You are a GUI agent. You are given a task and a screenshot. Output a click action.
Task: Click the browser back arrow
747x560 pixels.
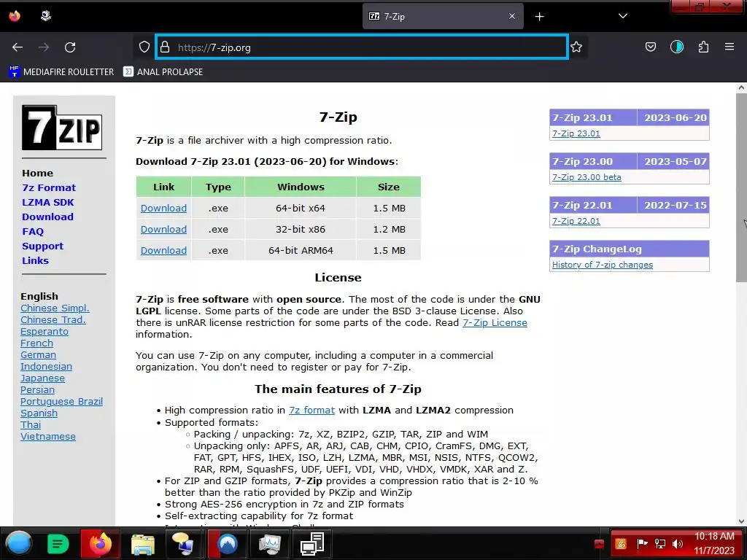coord(18,47)
